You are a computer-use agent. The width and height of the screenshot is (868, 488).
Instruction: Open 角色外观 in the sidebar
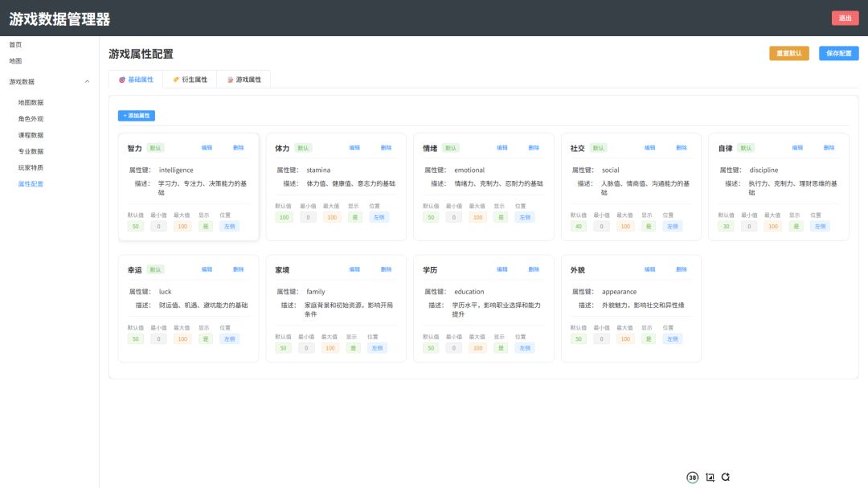[31, 118]
